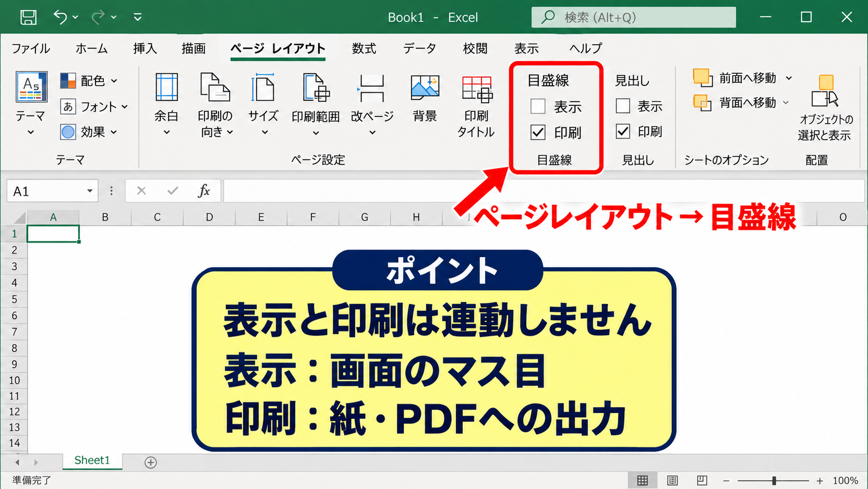This screenshot has height=489, width=868.
Task: Open the サイズ paper size tool
Action: 263,104
